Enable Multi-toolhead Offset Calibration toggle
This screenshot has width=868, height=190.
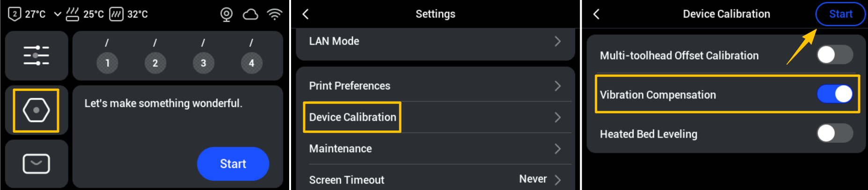834,55
